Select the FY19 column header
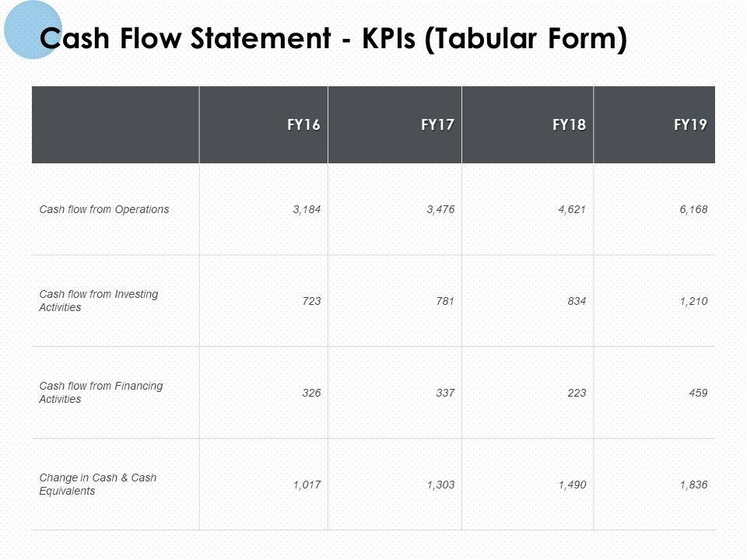This screenshot has height=560, width=747. [x=692, y=124]
